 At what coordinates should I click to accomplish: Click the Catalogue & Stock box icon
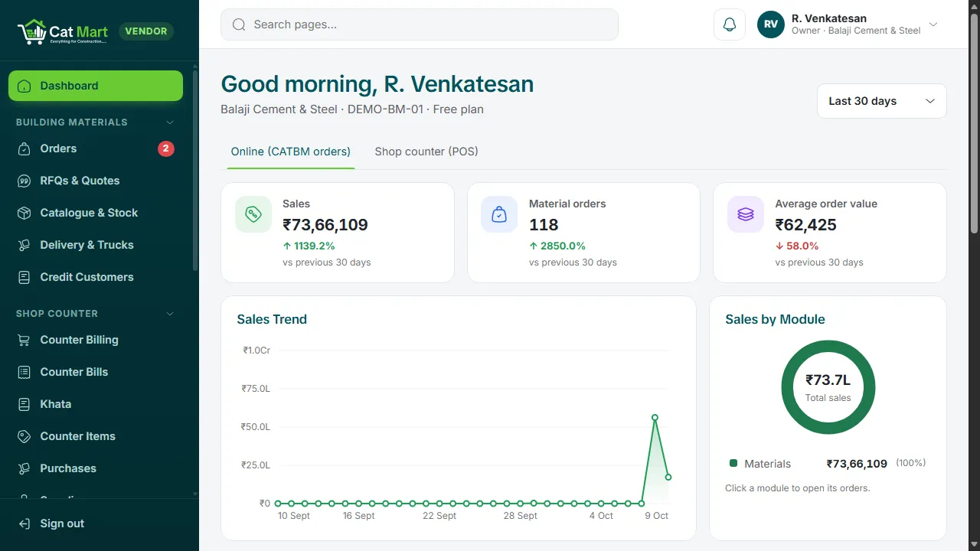point(24,213)
